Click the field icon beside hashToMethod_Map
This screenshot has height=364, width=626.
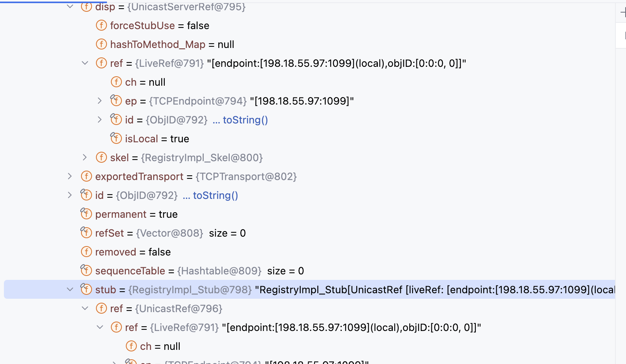coord(101,44)
